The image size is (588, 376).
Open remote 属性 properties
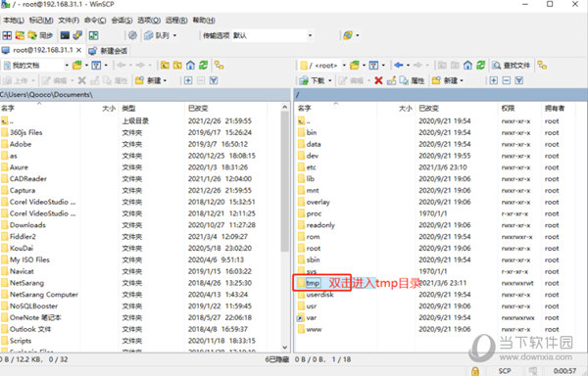click(412, 80)
